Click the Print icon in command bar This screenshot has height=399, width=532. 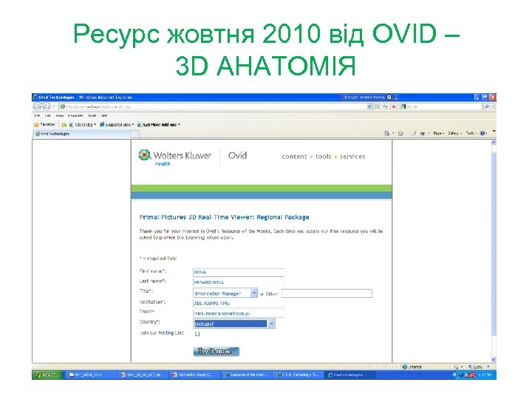423,133
